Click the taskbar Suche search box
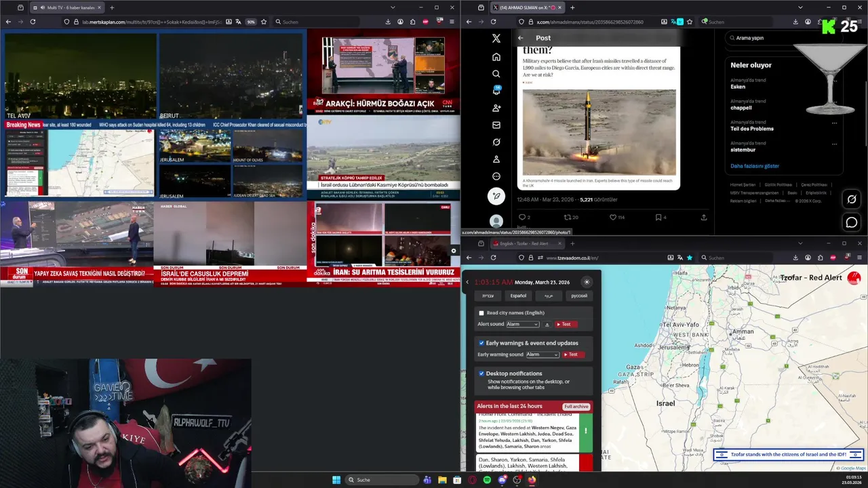The height and width of the screenshot is (488, 868). [x=382, y=480]
